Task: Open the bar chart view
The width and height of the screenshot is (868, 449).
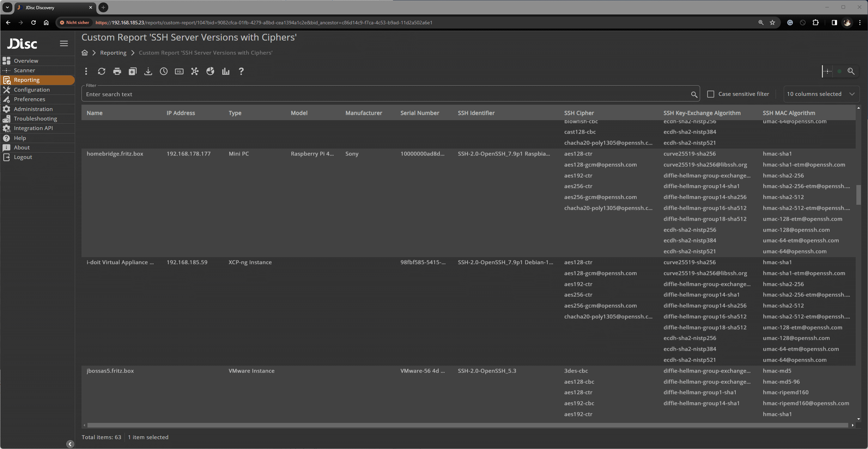Action: point(226,71)
